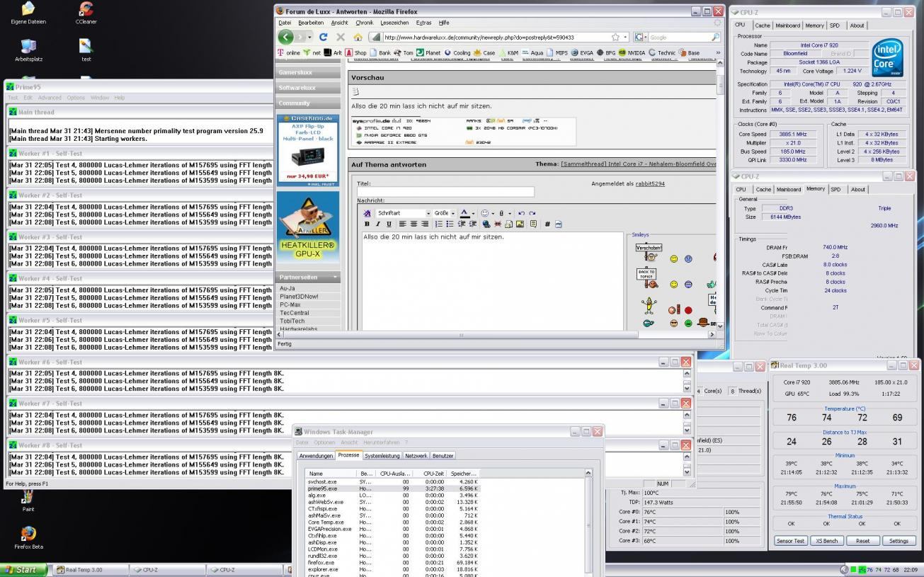This screenshot has width=924, height=577.
Task: Collapse the Partnerseiten sidebar section
Action: (x=336, y=277)
